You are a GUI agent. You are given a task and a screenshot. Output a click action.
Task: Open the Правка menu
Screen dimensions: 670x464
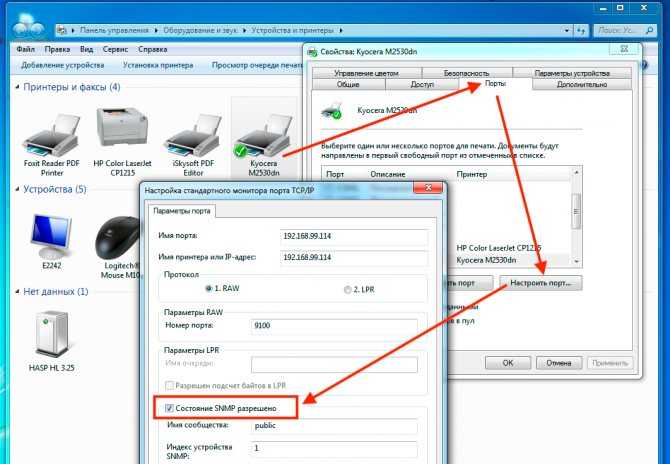57,50
